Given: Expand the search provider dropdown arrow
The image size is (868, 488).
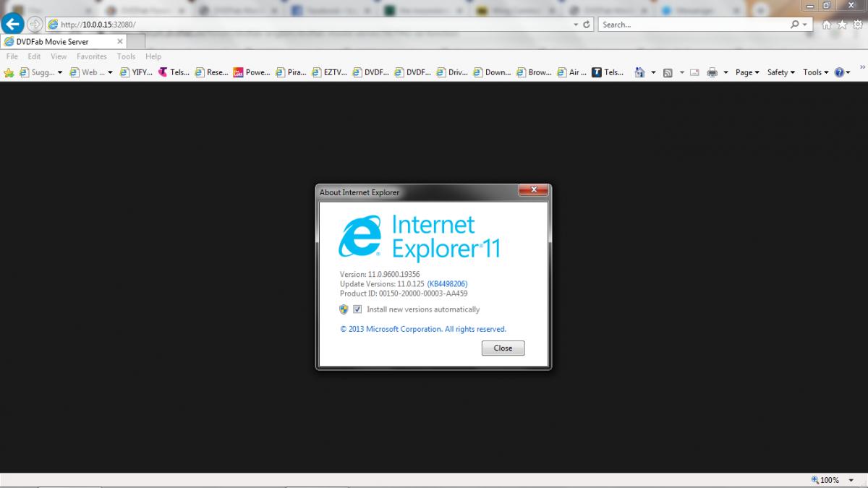Looking at the screenshot, I should coord(806,25).
